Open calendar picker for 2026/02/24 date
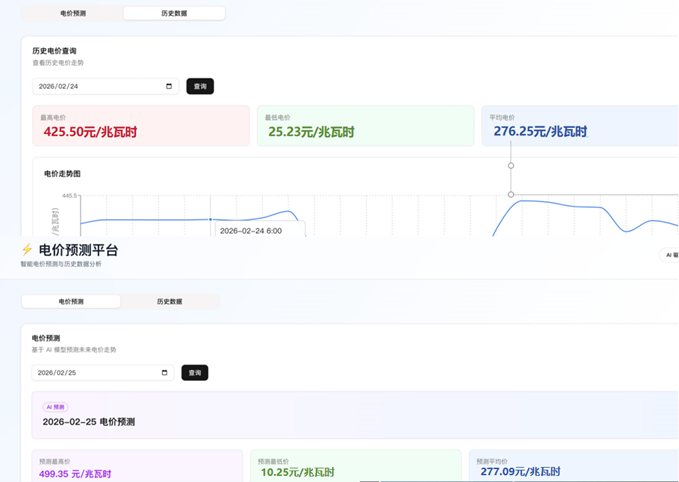 [168, 86]
